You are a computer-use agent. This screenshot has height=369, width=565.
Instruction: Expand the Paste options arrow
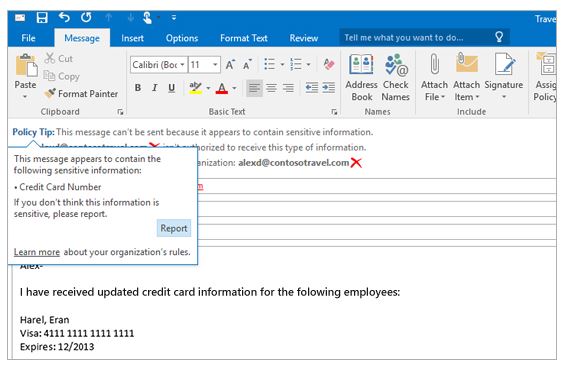click(x=25, y=97)
